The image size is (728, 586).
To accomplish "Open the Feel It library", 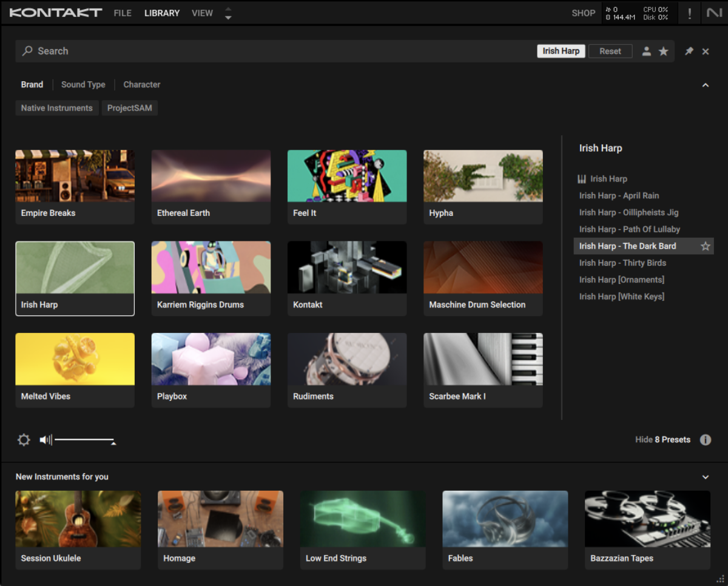I will point(347,187).
